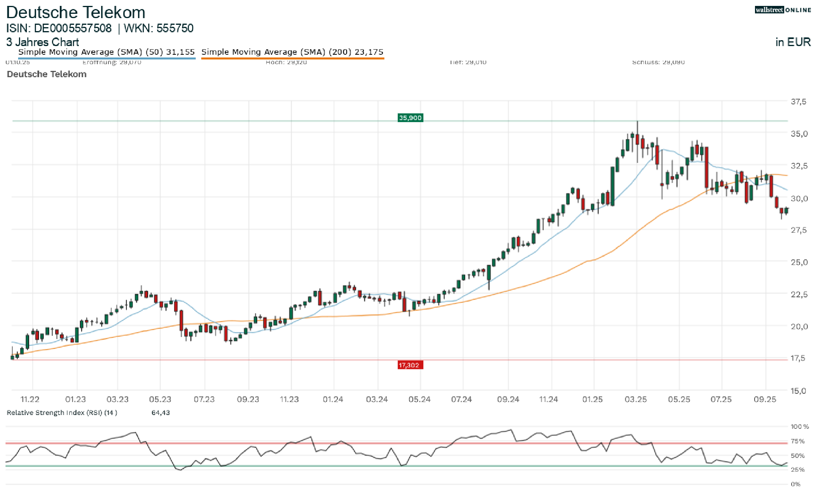Click the 03.25 date on time axis
This screenshot has width=818, height=504.
(636, 399)
